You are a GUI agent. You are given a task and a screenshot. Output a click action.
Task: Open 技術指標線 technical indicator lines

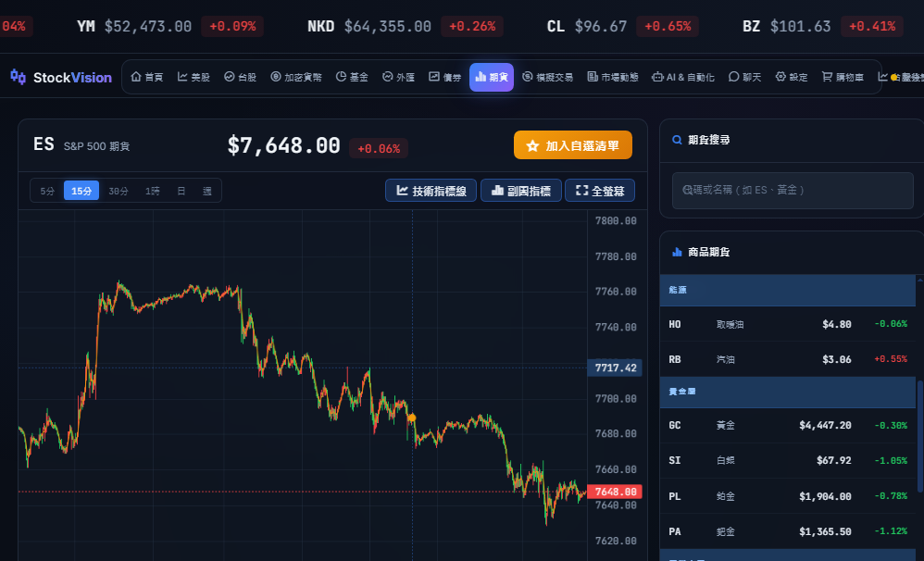pos(431,191)
